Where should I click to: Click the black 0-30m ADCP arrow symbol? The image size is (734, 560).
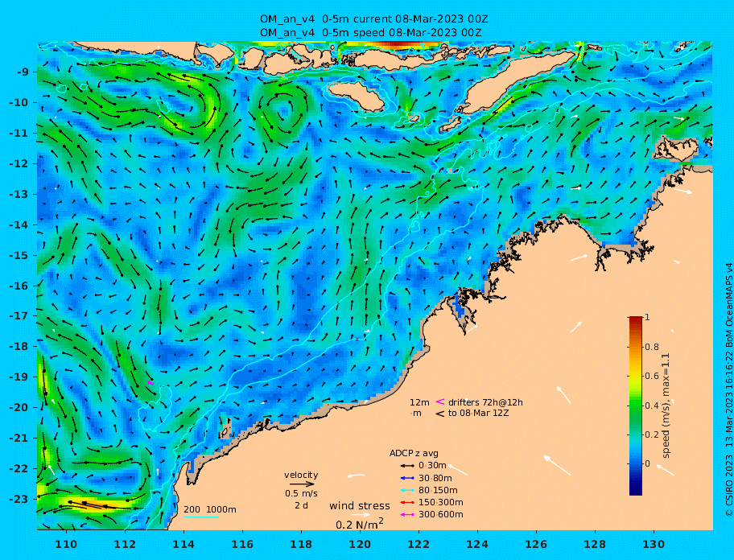pos(406,466)
